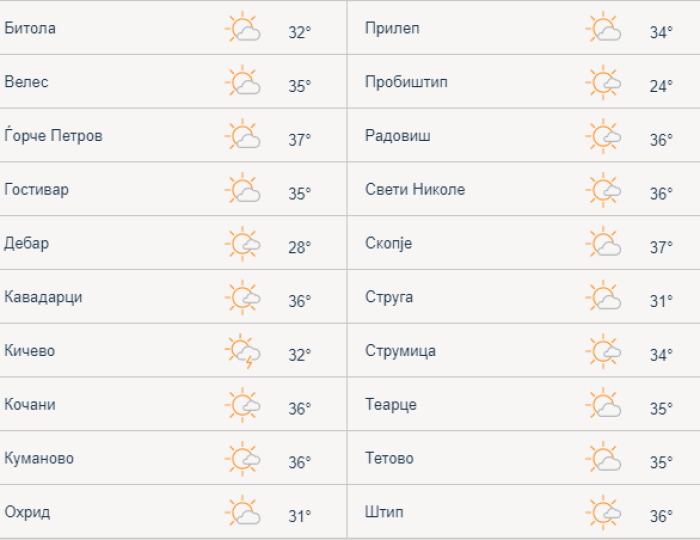
Task: Click the weather icon next to Струмица
Action: [x=604, y=351]
